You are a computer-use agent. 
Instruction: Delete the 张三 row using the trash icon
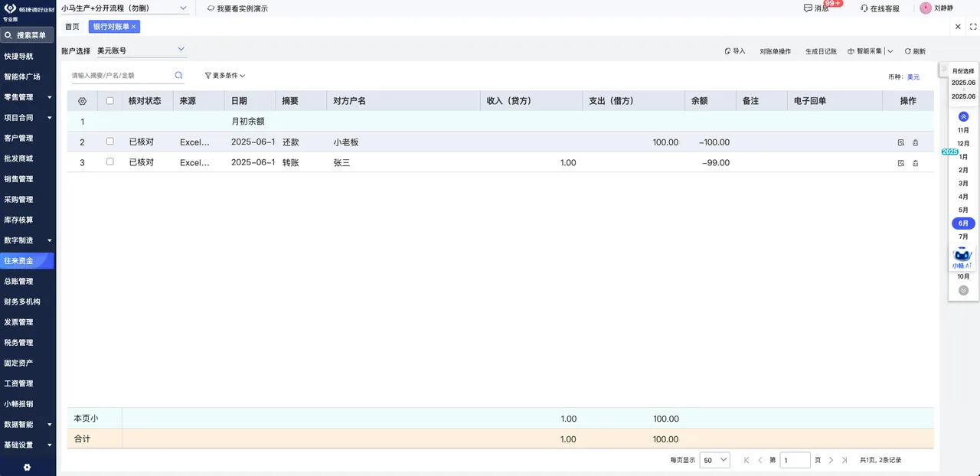915,163
